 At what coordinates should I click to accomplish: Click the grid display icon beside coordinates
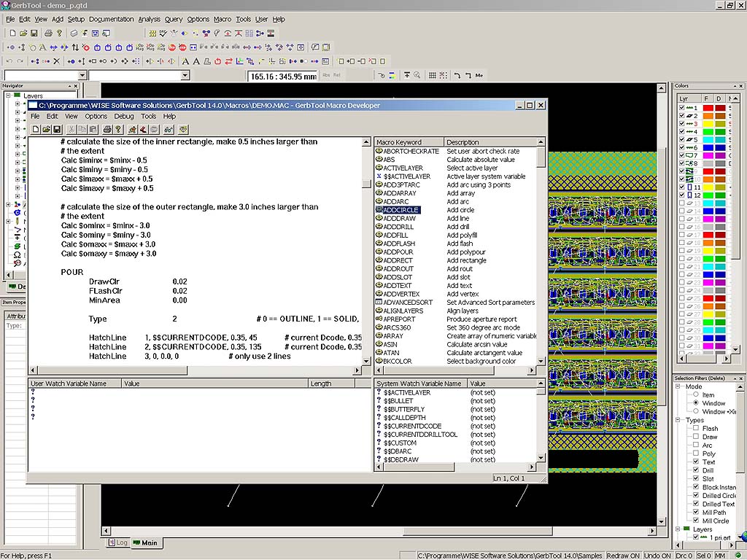(433, 75)
